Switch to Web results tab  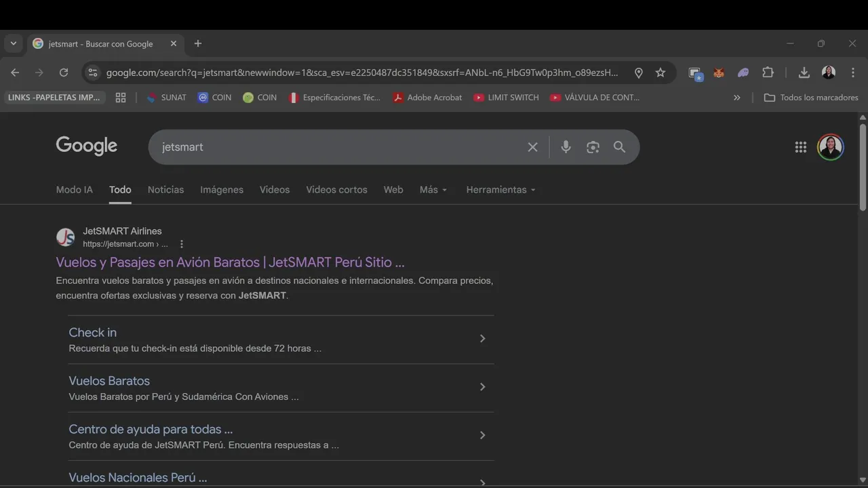pos(393,190)
